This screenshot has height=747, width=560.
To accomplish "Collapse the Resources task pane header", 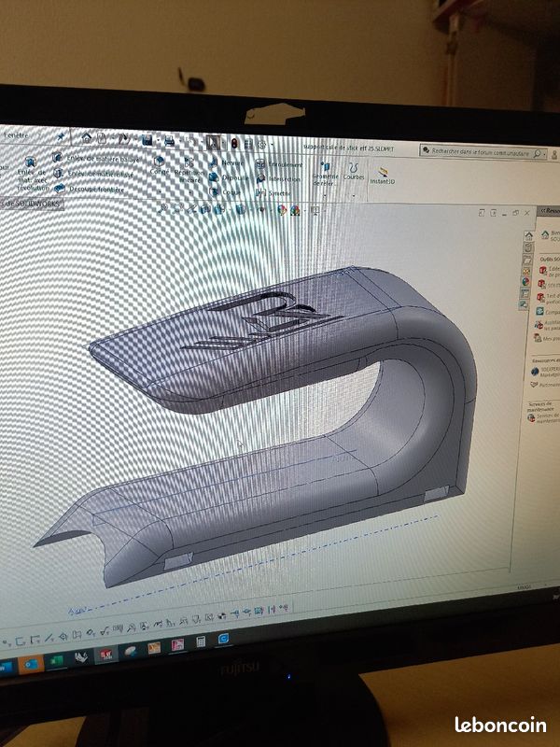I will (x=549, y=211).
